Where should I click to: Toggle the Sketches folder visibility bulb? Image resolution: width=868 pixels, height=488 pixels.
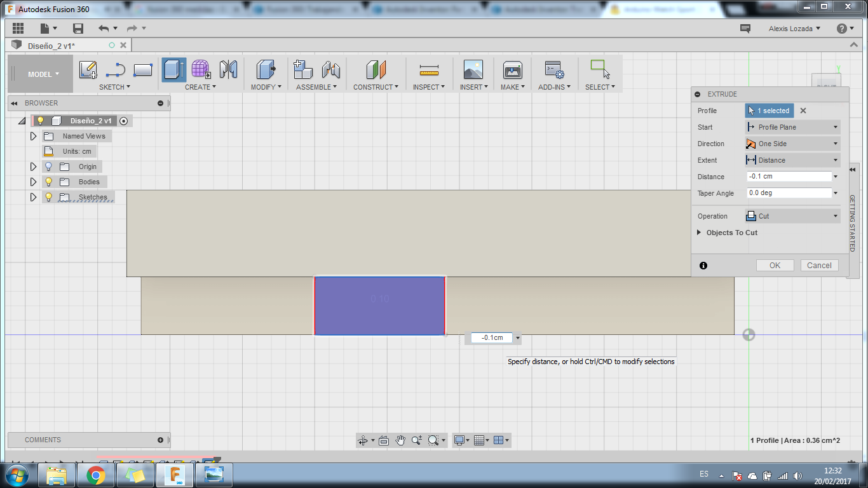click(x=48, y=197)
